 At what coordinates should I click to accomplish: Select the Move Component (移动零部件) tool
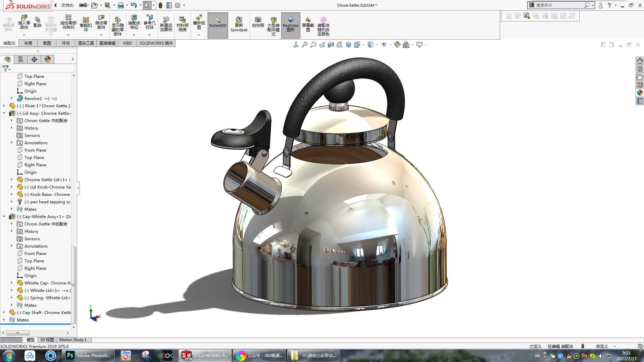click(x=101, y=22)
